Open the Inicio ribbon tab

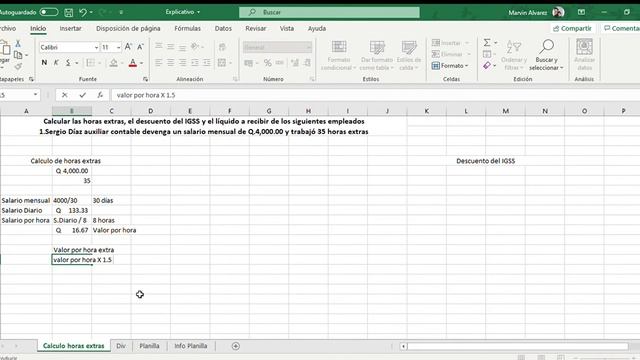(x=38, y=29)
